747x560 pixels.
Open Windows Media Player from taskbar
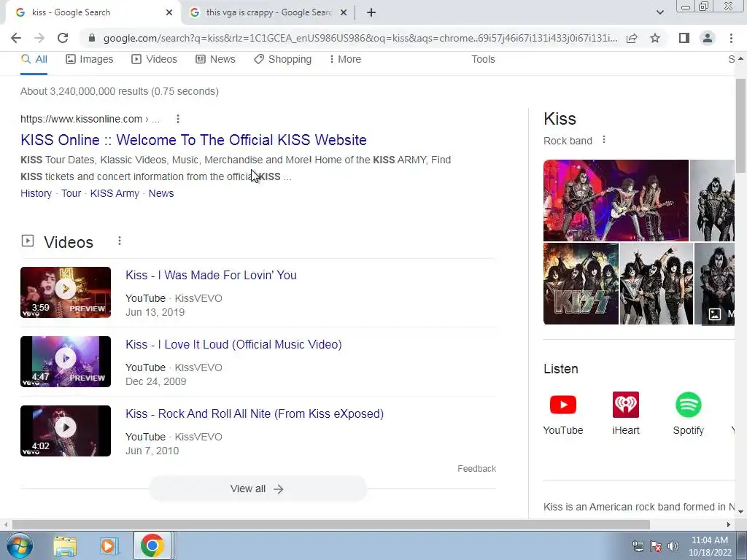(x=108, y=545)
